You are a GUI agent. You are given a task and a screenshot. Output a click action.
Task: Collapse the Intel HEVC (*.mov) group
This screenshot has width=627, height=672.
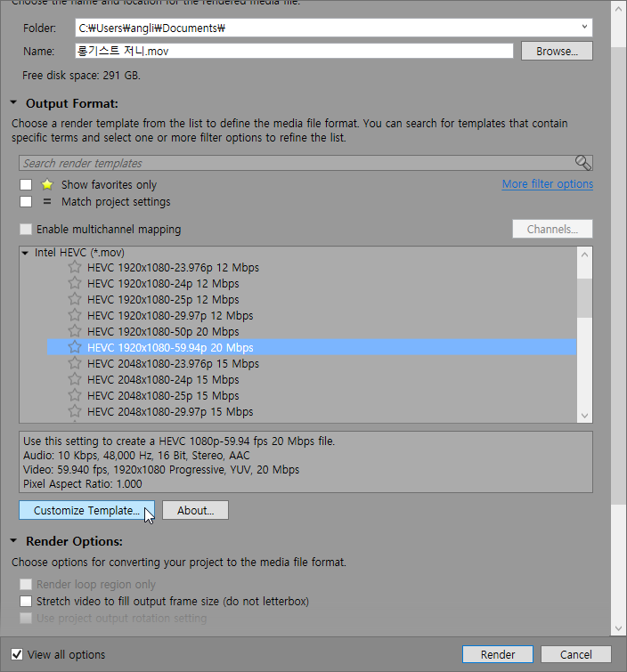(x=25, y=253)
